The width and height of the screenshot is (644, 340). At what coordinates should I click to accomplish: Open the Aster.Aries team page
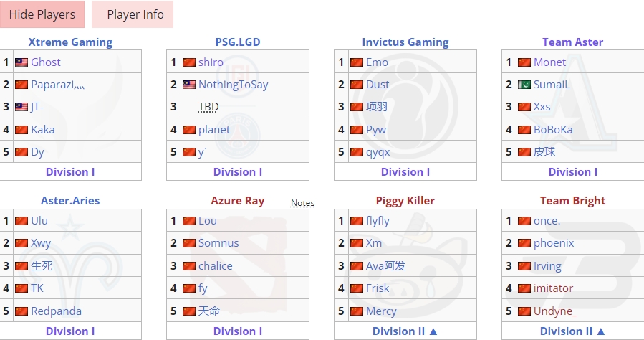pos(70,201)
